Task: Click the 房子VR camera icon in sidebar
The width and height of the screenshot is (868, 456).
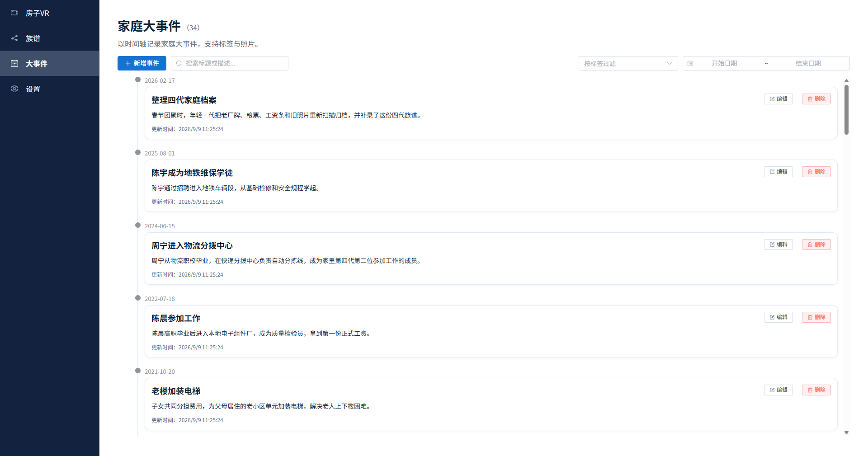Action: point(14,13)
